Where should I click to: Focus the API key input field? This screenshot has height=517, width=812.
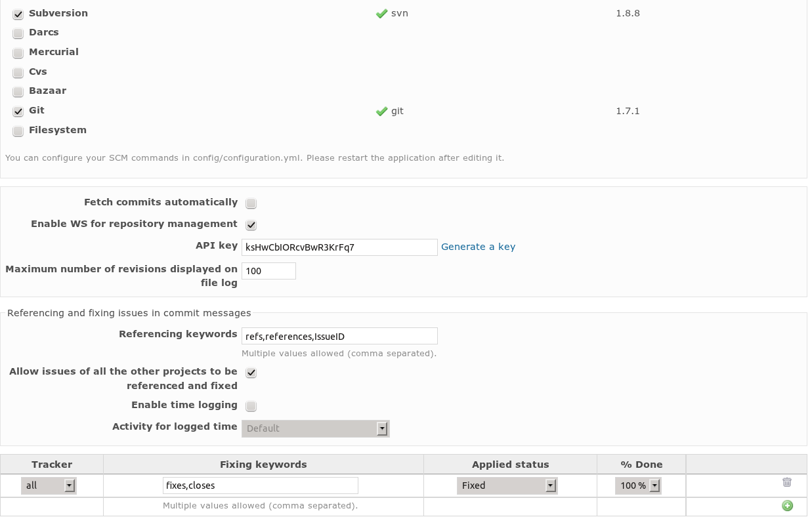tap(339, 247)
